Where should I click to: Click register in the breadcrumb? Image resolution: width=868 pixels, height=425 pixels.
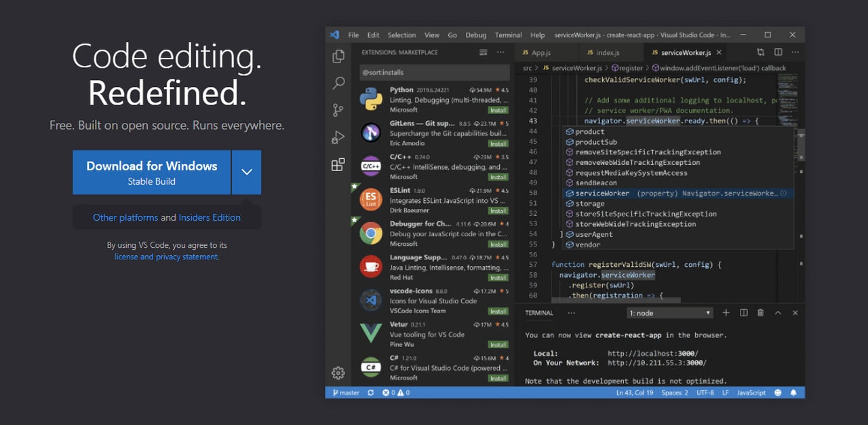tap(627, 68)
